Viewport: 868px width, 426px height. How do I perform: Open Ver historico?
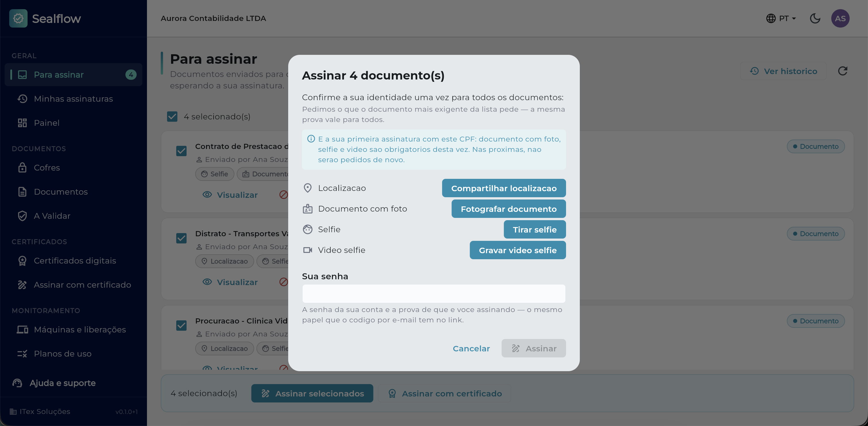[783, 71]
